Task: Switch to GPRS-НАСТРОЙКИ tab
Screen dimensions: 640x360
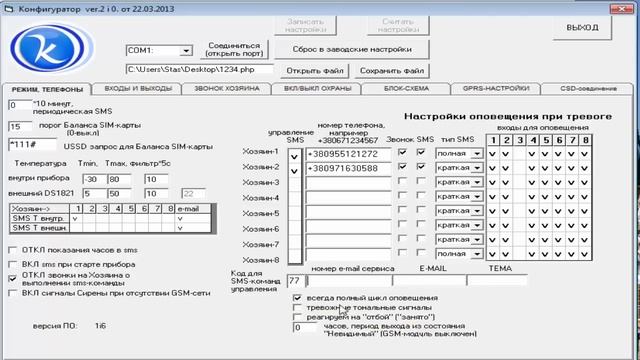Action: [x=496, y=89]
